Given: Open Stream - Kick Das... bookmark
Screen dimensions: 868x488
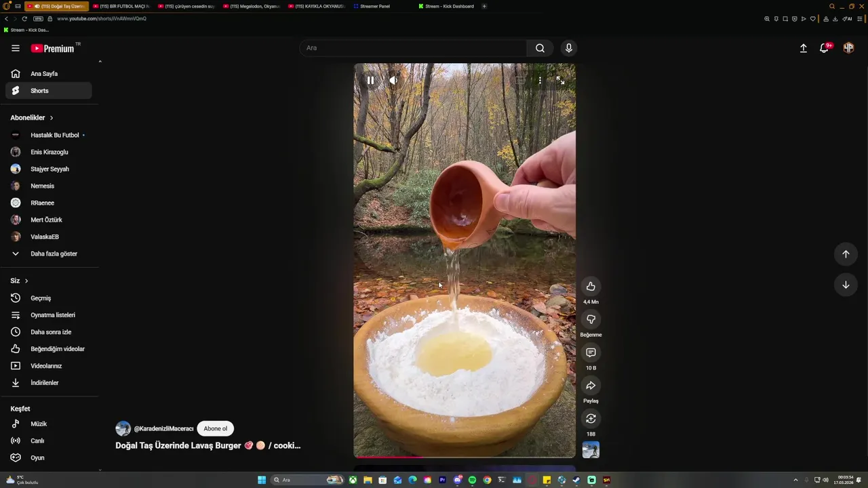Looking at the screenshot, I should [x=26, y=30].
